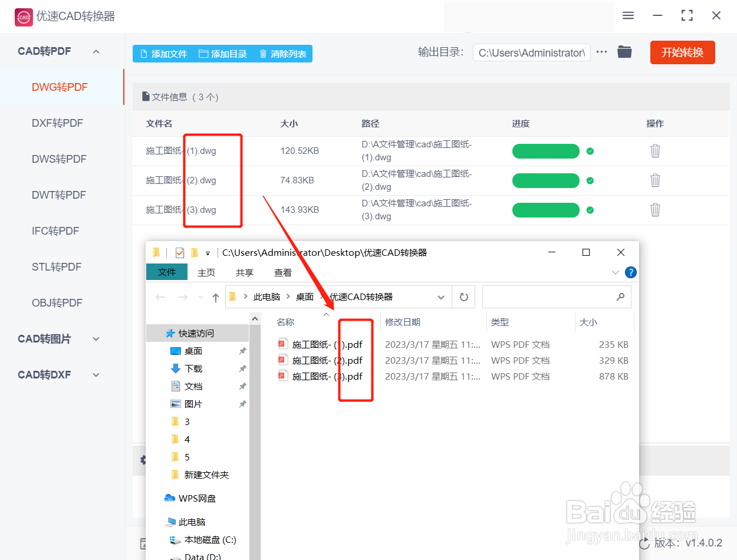This screenshot has width=737, height=560.
Task: Select WPS网盘 in navigation pane
Action: click(197, 498)
